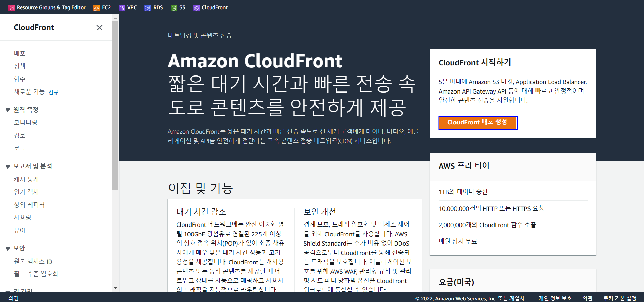Click the 네트워킹 및 콘텐츠 전송 breadcrumb text

[x=200, y=35]
